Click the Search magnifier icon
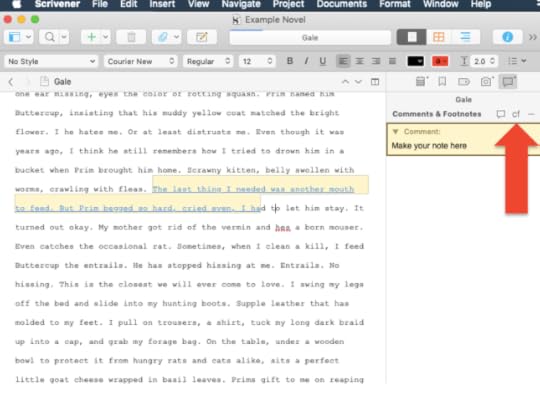 point(50,37)
